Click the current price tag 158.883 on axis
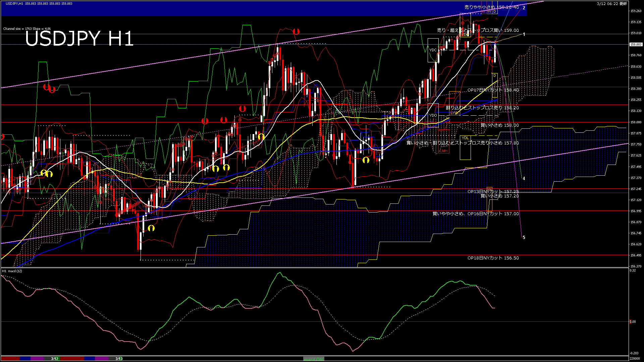 pos(636,44)
